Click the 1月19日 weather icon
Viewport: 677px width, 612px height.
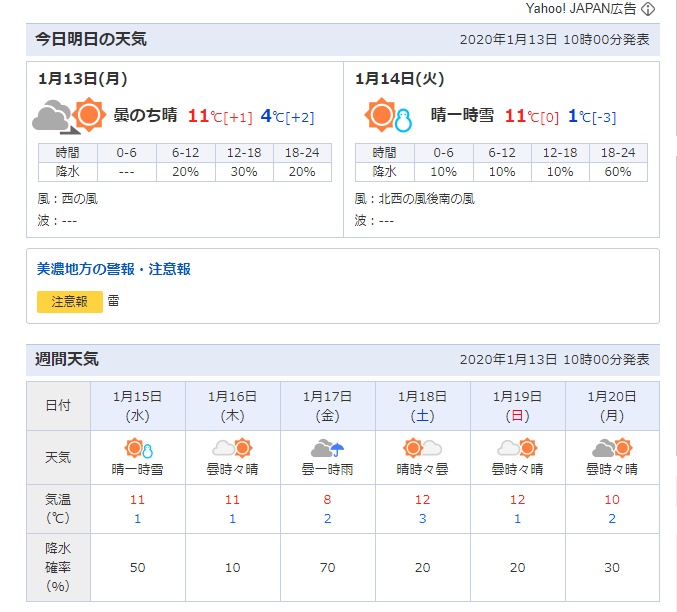tap(517, 449)
